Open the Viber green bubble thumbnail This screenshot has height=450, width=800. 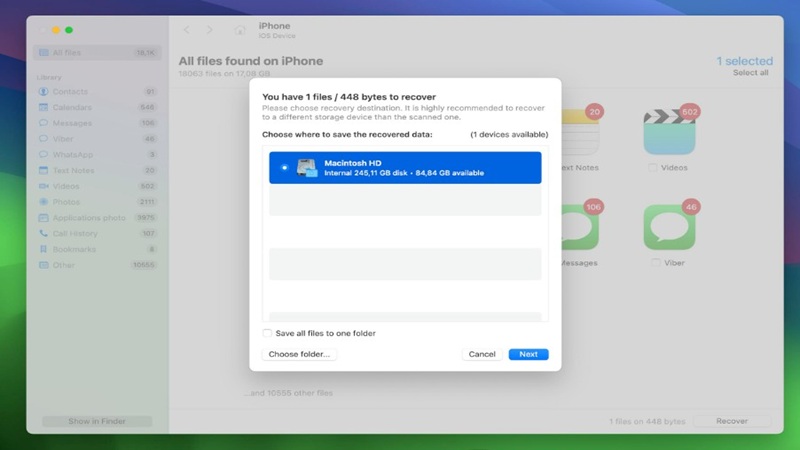(669, 228)
